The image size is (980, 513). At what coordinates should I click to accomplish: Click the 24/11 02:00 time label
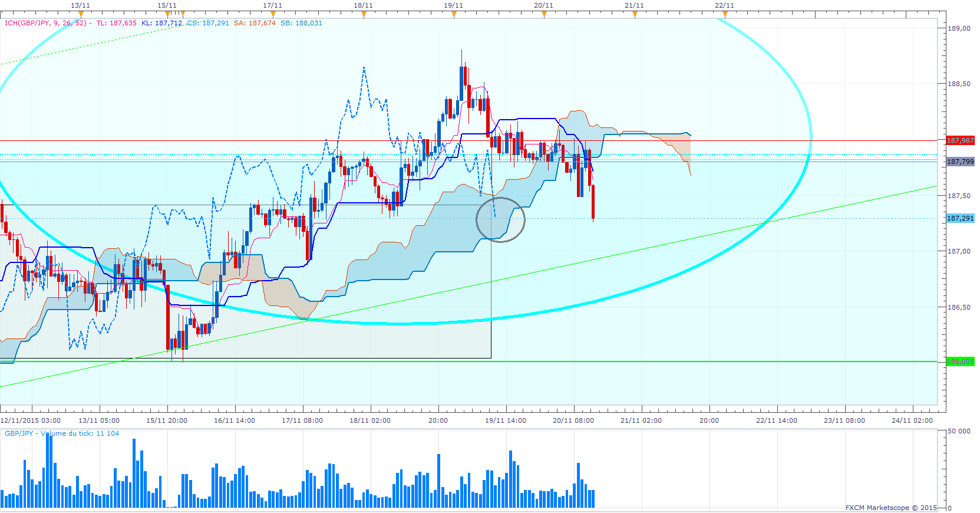912,420
